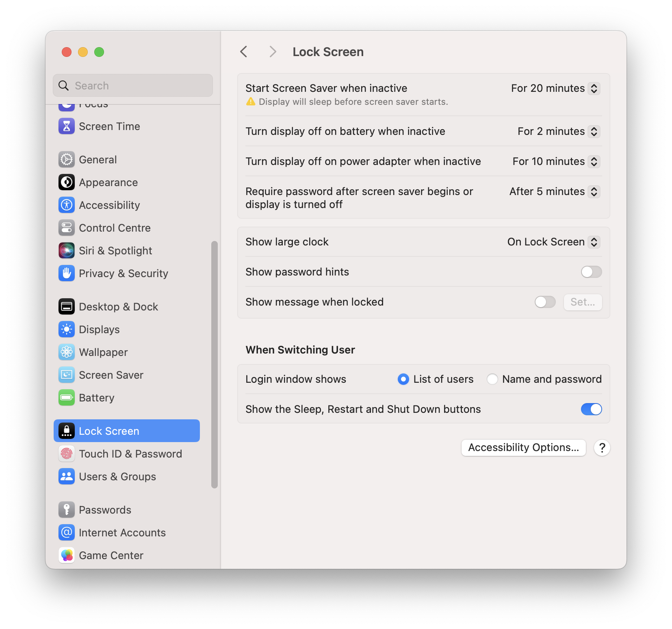Click the Appearance icon in sidebar
This screenshot has width=672, height=629.
[67, 182]
